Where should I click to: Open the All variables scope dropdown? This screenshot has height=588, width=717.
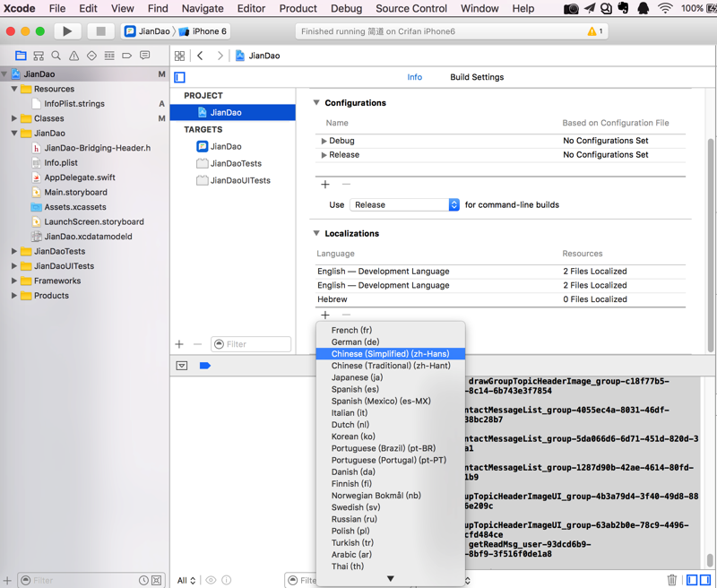click(x=186, y=580)
